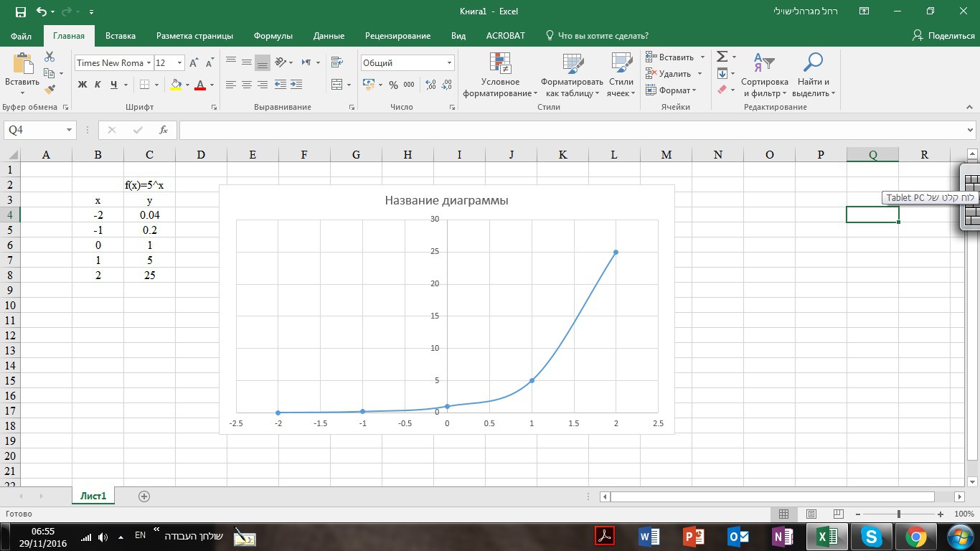The width and height of the screenshot is (980, 551).
Task: Open the font name dropdown
Action: (x=149, y=63)
